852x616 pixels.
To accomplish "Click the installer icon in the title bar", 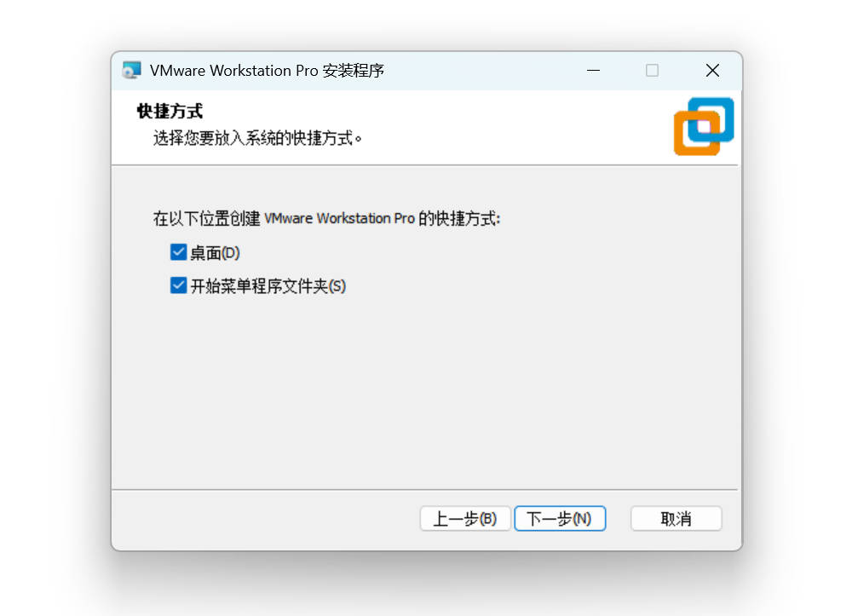I will coord(131,71).
